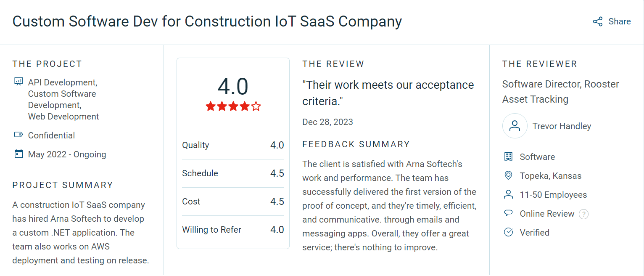Click the overall 4.0 score
644x276 pixels.
pyautogui.click(x=233, y=87)
